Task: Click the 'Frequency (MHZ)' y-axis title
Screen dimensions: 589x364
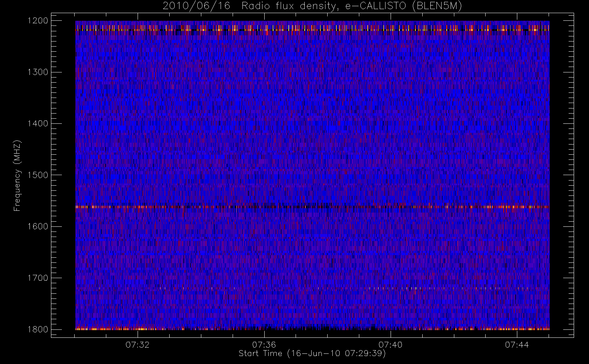Action: tap(17, 175)
